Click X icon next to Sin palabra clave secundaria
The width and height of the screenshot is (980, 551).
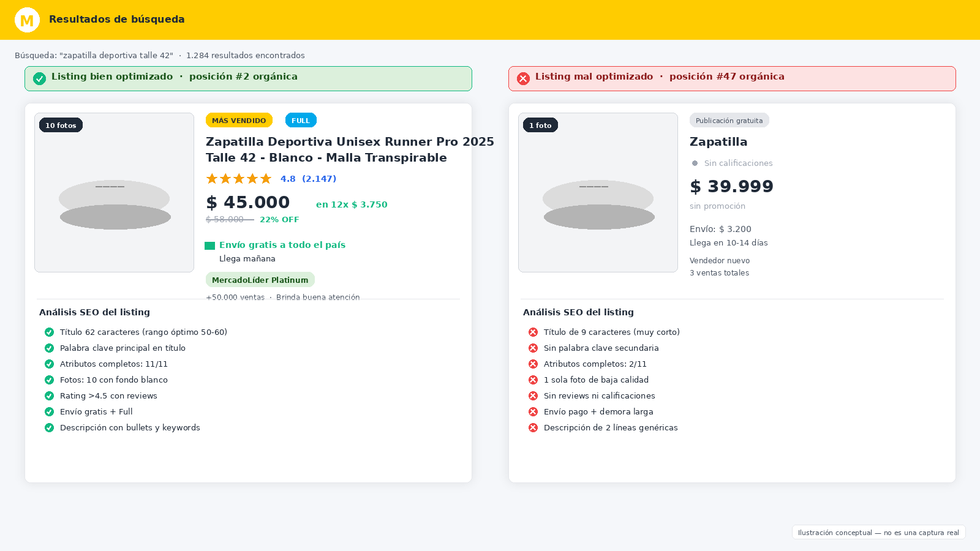click(x=533, y=348)
